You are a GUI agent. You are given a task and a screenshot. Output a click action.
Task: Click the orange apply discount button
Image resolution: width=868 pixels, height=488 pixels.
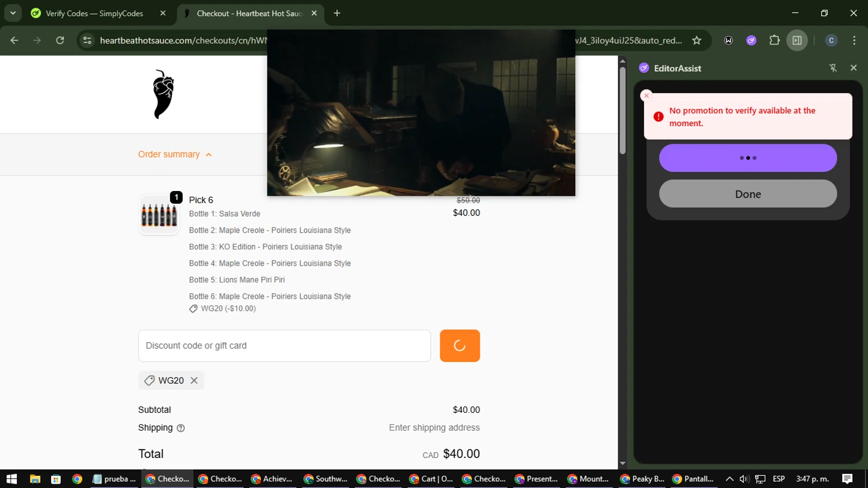pyautogui.click(x=459, y=346)
